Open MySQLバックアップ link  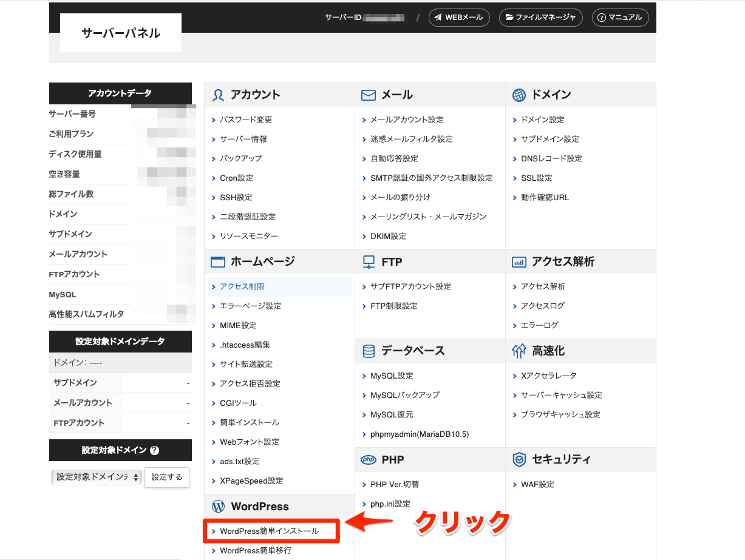[x=405, y=395]
